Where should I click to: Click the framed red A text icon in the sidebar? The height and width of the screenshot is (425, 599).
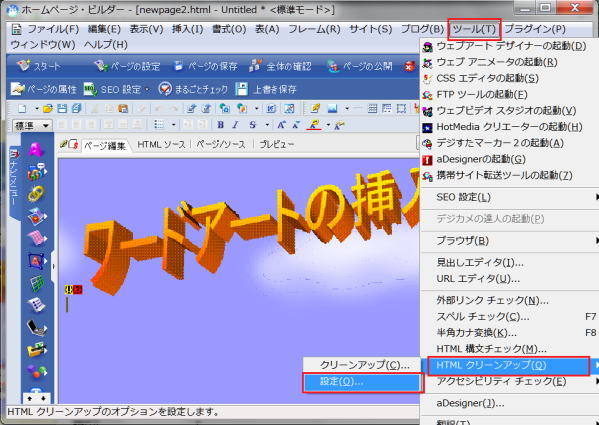pyautogui.click(x=37, y=261)
